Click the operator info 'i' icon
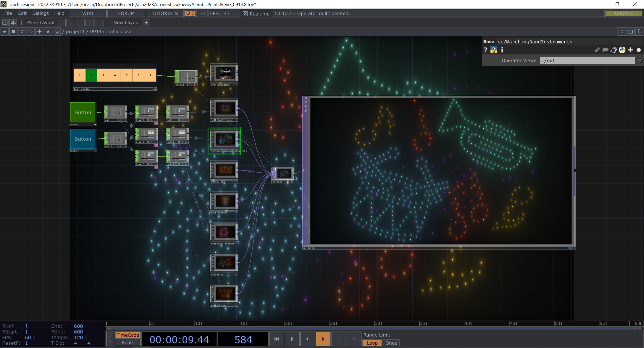The height and width of the screenshot is (348, 644). 502,50
